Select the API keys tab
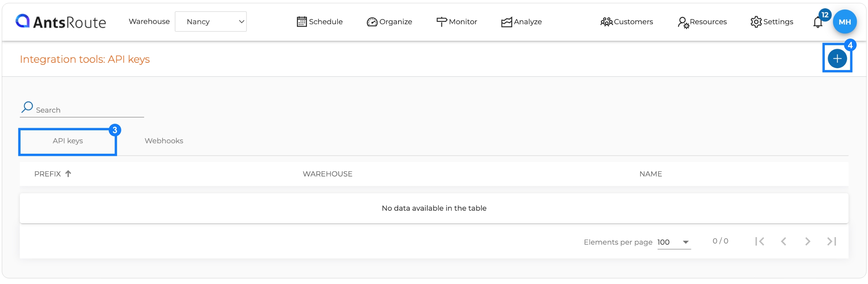Viewport: 868px width, 284px height. pos(68,141)
